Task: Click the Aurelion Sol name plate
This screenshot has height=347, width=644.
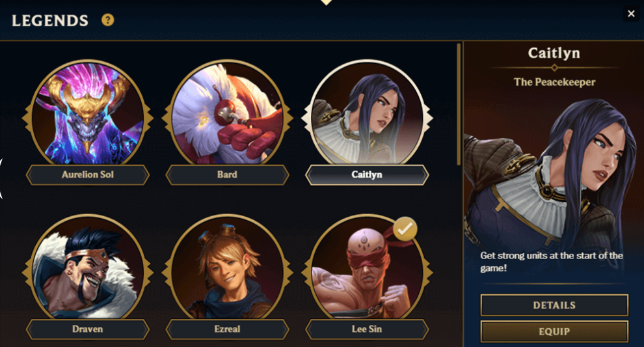Action: click(x=87, y=174)
